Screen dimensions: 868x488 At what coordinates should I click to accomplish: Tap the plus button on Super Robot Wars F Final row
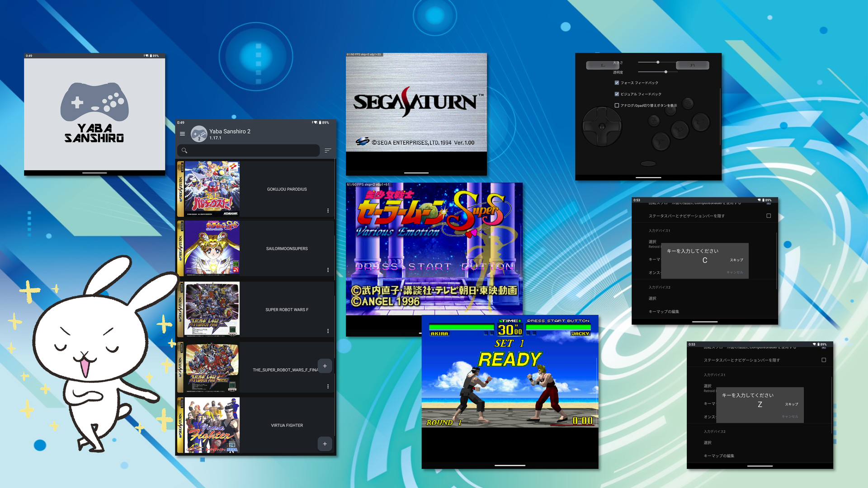325,366
